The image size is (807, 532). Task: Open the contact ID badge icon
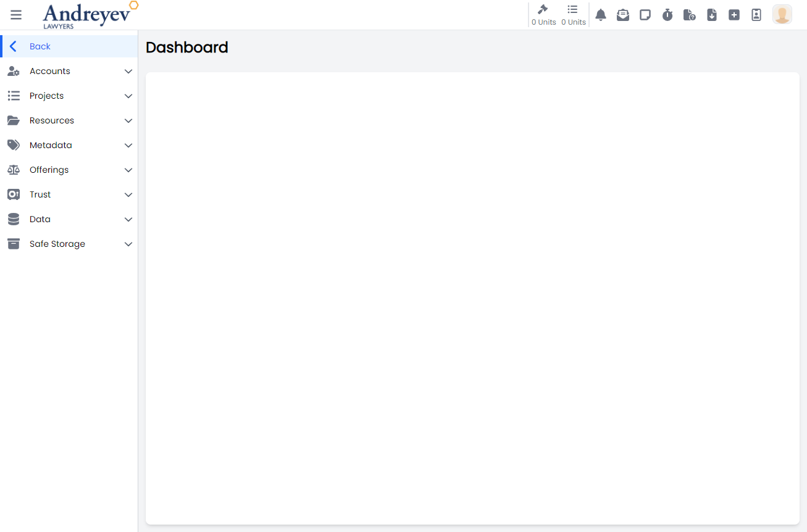pyautogui.click(x=756, y=15)
